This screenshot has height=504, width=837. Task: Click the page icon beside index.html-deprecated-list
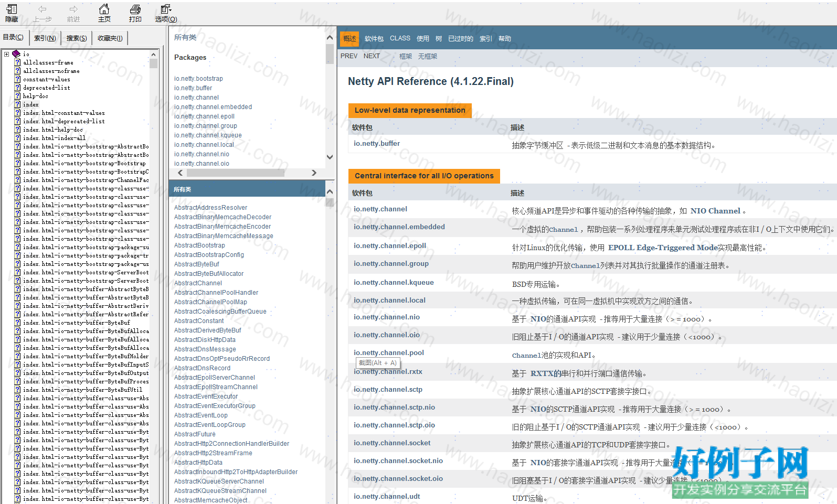pyautogui.click(x=17, y=121)
